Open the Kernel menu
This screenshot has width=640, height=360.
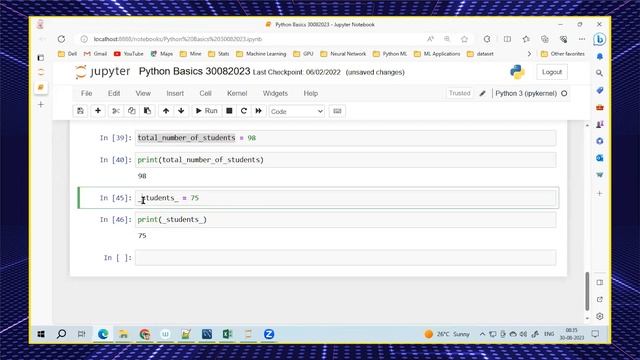[237, 93]
